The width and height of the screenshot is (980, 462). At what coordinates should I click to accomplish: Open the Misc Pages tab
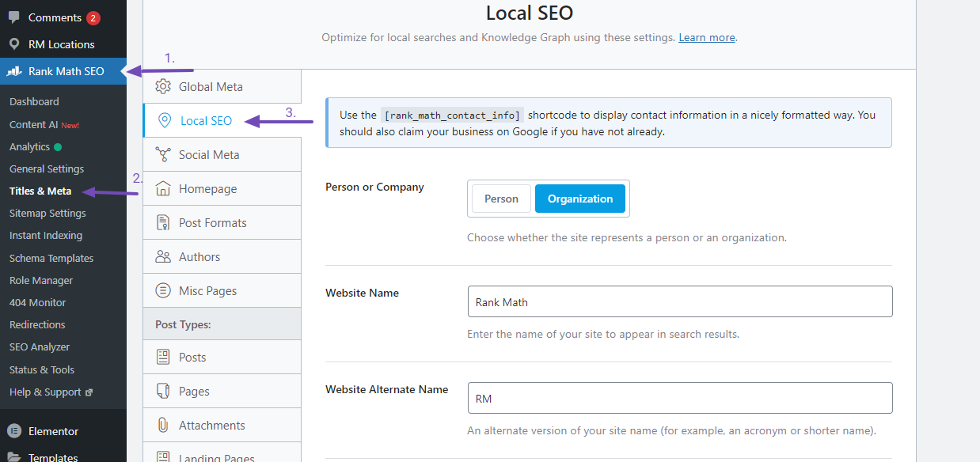coord(222,290)
